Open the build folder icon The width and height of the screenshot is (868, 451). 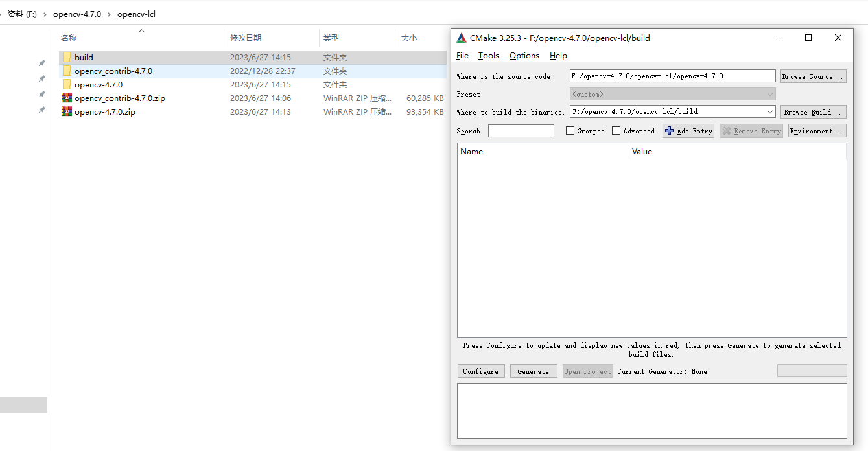67,57
